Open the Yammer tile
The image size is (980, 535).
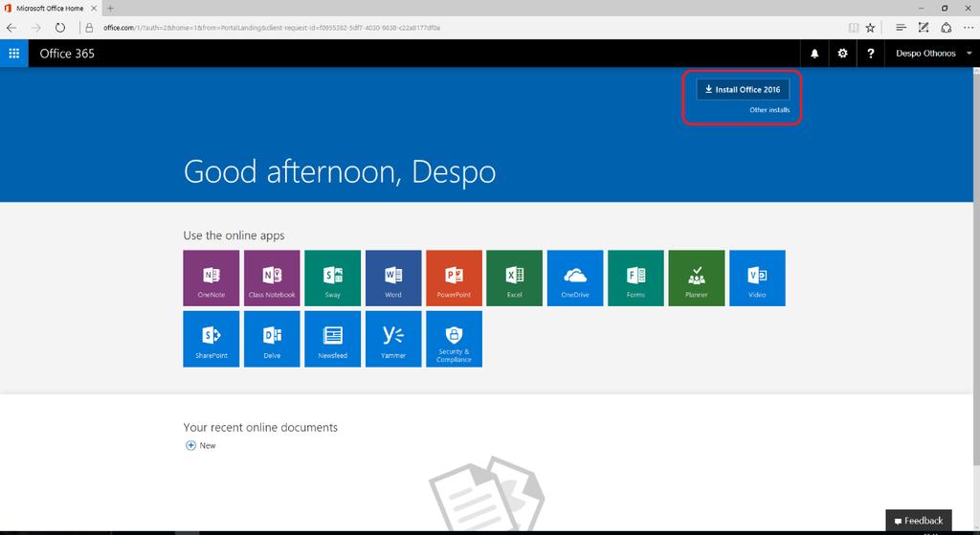pos(393,339)
